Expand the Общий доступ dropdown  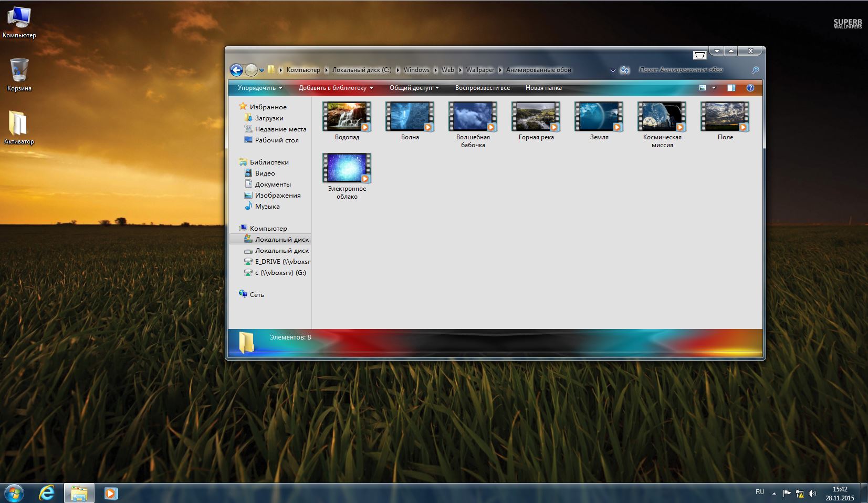coord(414,88)
